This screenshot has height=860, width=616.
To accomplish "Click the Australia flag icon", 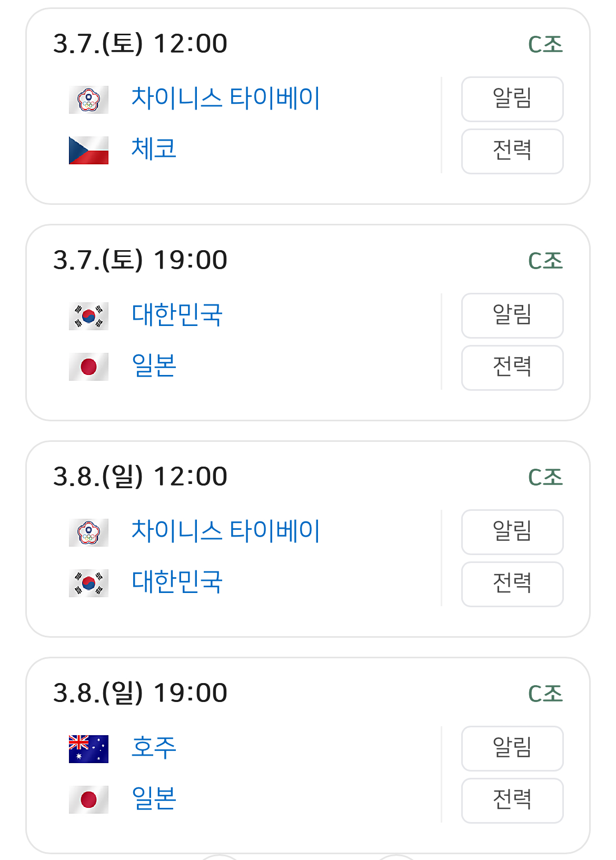I will pyautogui.click(x=88, y=749).
